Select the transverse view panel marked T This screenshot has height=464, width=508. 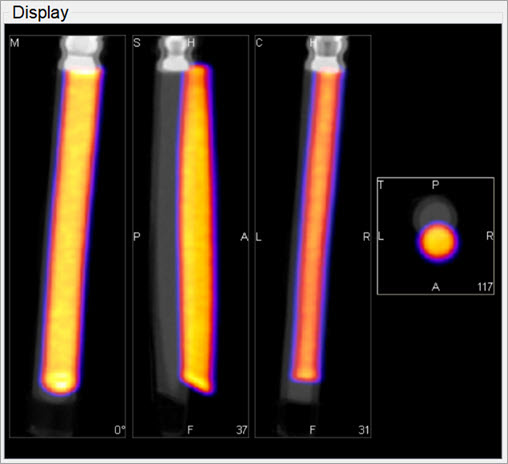point(436,236)
